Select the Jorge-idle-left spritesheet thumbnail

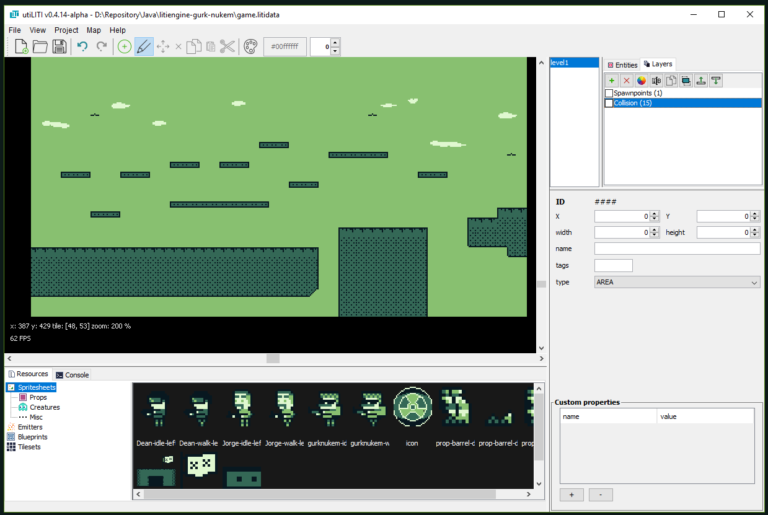[241, 417]
